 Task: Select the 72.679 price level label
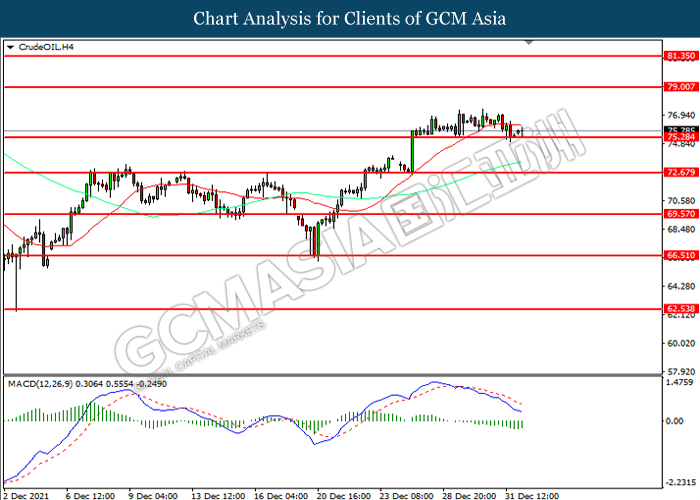(681, 172)
